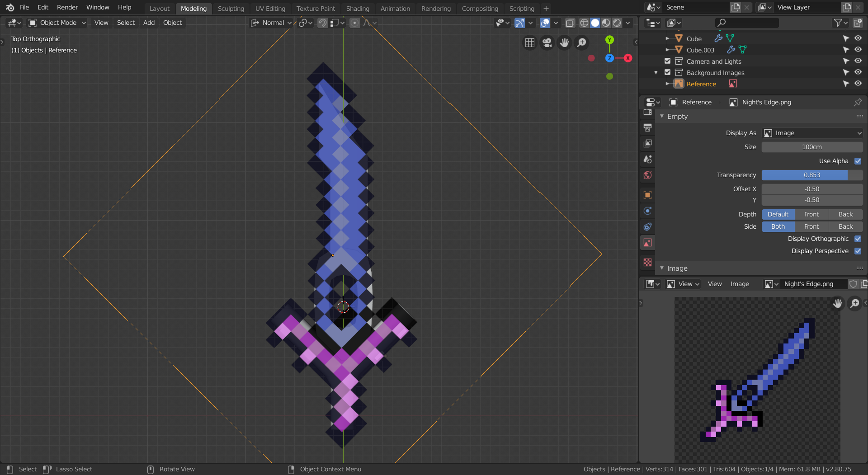The height and width of the screenshot is (475, 868).
Task: Toggle fake user shield for Night's Edge.png
Action: [x=853, y=284]
